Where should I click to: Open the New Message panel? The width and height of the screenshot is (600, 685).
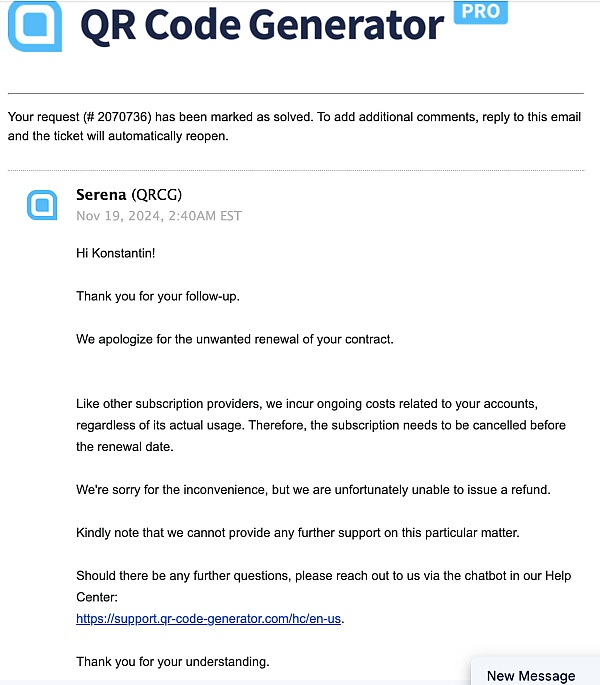531,675
